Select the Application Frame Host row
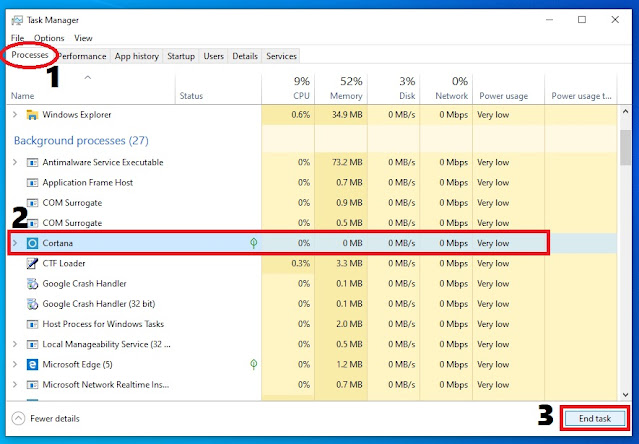Image resolution: width=639 pixels, height=444 pixels. (x=312, y=182)
